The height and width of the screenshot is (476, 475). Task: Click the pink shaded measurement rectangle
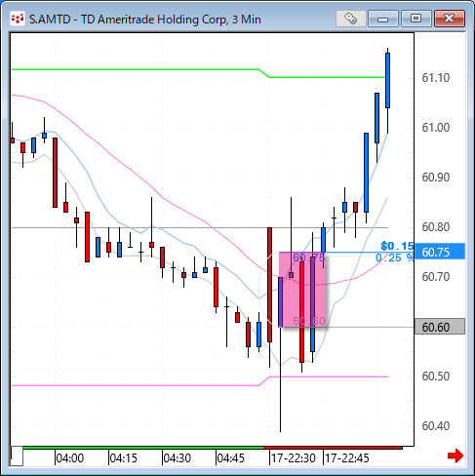tap(302, 290)
